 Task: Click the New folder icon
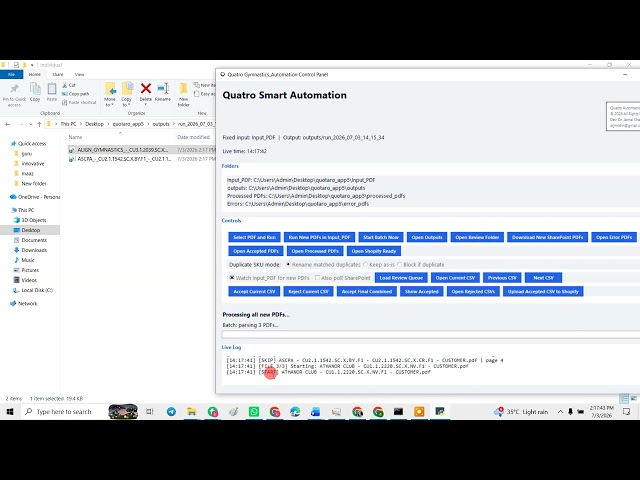(x=184, y=89)
